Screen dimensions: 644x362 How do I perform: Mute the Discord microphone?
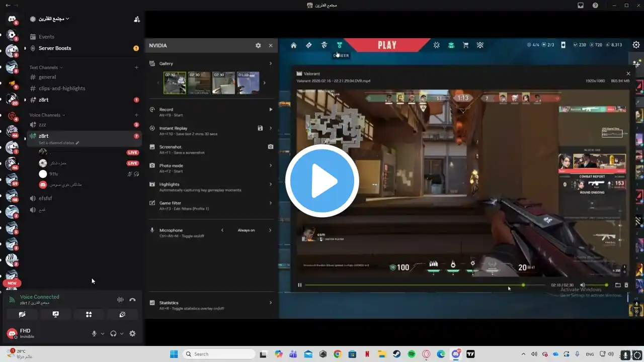[94, 333]
